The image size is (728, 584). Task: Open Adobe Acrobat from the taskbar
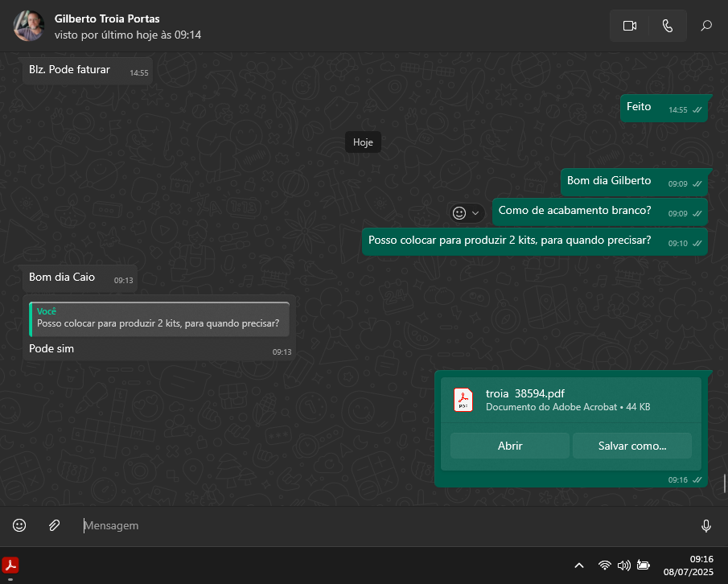[11, 565]
